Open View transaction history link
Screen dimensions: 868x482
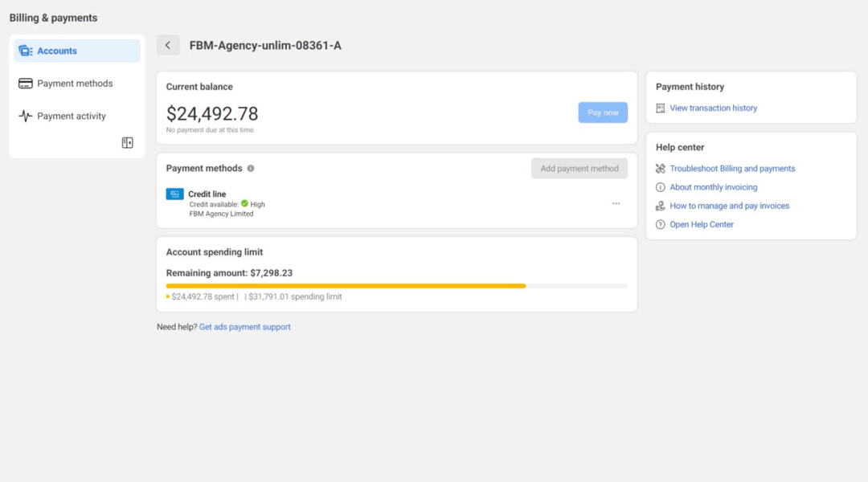click(x=713, y=108)
